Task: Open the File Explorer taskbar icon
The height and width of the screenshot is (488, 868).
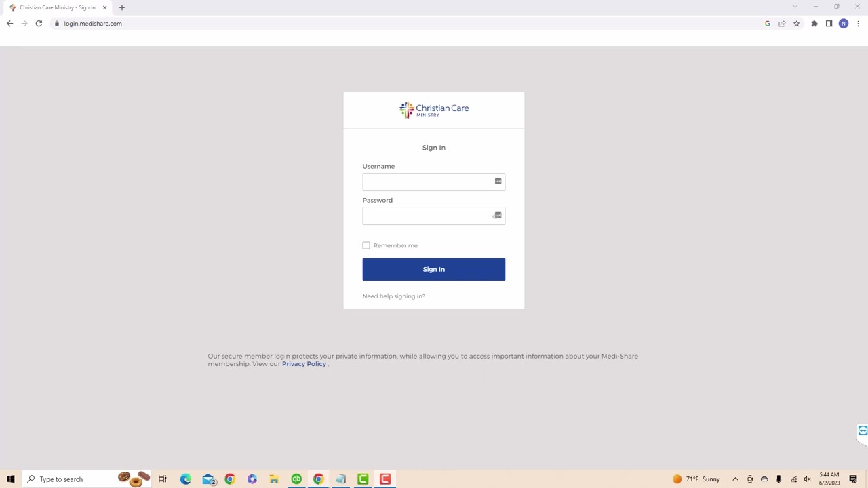Action: pyautogui.click(x=274, y=479)
